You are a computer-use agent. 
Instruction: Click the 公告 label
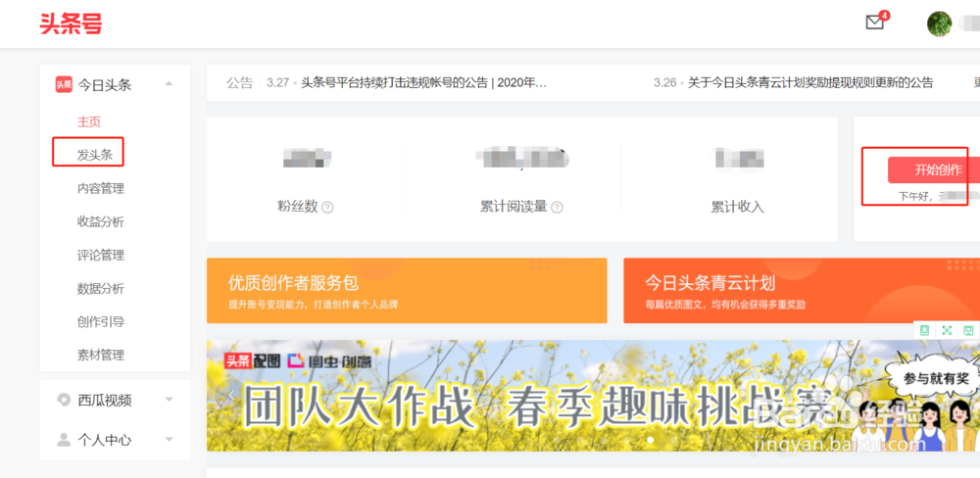pos(239,82)
